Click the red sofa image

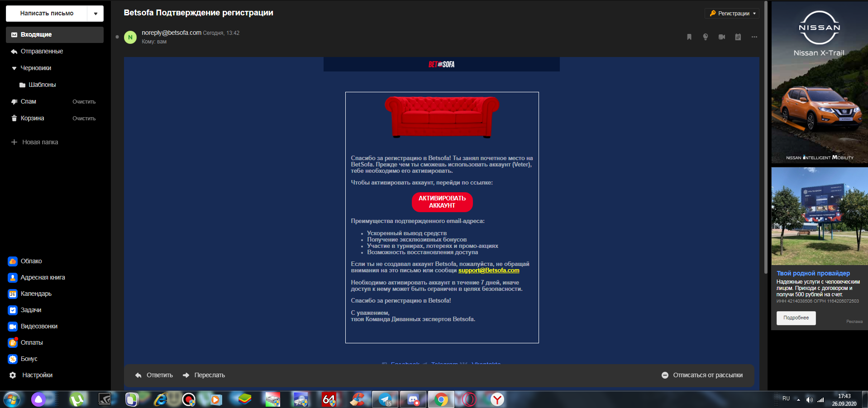[x=442, y=117]
